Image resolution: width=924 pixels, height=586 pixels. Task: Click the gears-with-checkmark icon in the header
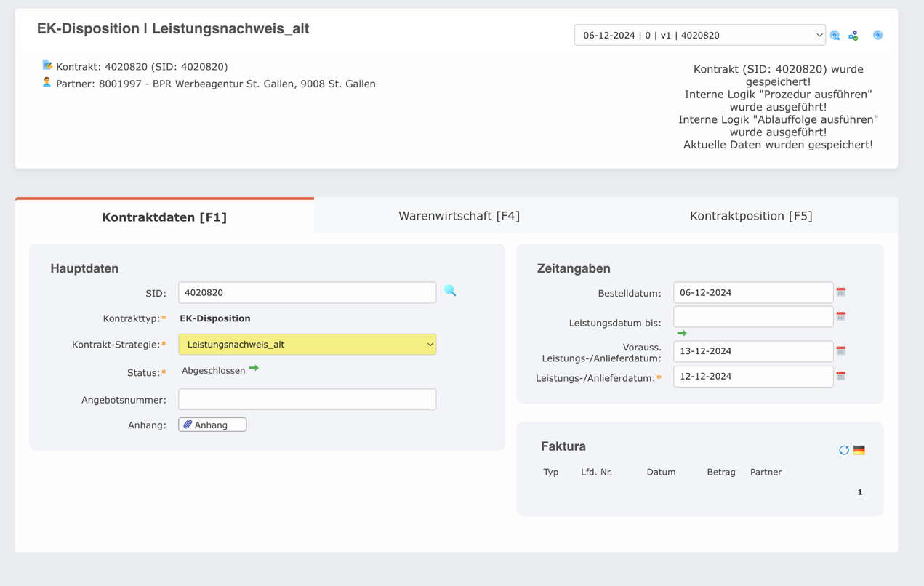click(x=853, y=35)
